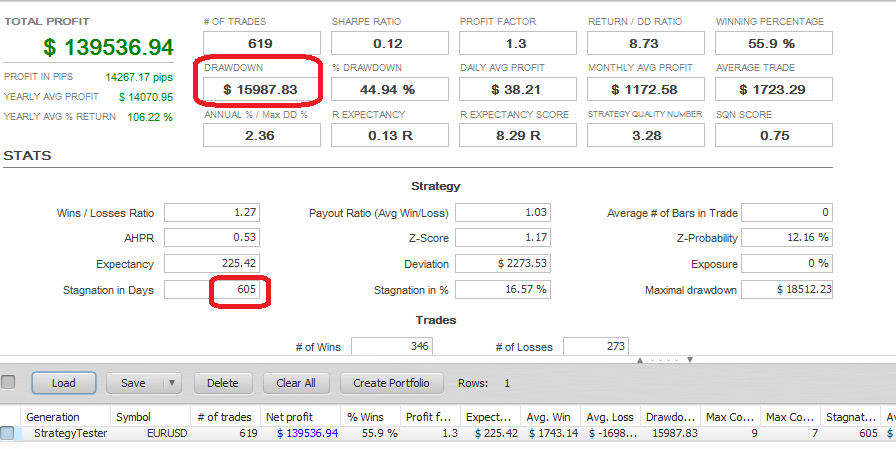The image size is (896, 449).
Task: Toggle the select-all checkbox beside Load
Action: tap(9, 382)
